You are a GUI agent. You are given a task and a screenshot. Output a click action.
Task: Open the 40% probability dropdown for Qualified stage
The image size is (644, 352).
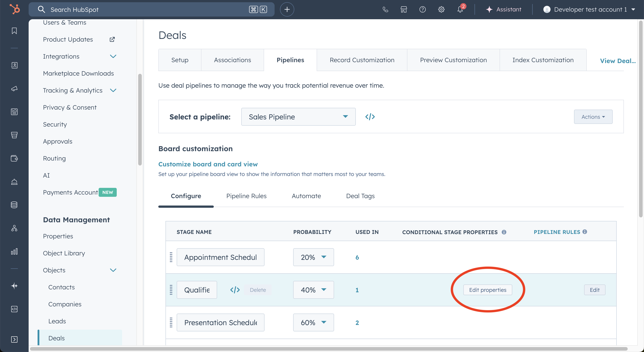click(313, 290)
